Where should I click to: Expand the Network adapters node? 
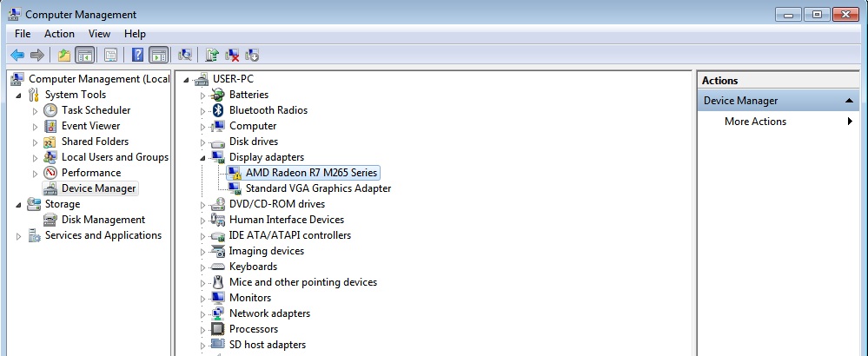pos(203,313)
